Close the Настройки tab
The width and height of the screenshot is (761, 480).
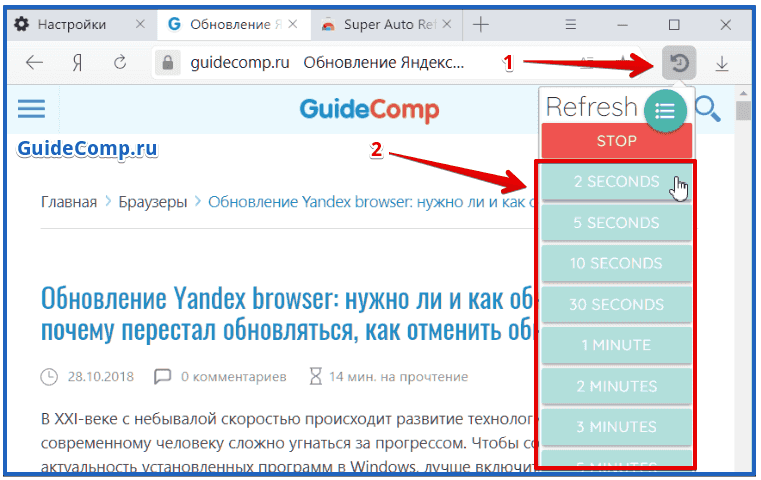(140, 24)
